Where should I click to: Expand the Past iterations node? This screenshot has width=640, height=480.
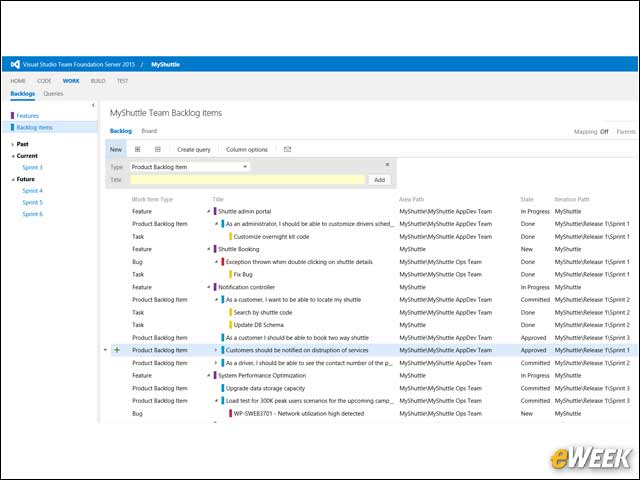point(13,144)
